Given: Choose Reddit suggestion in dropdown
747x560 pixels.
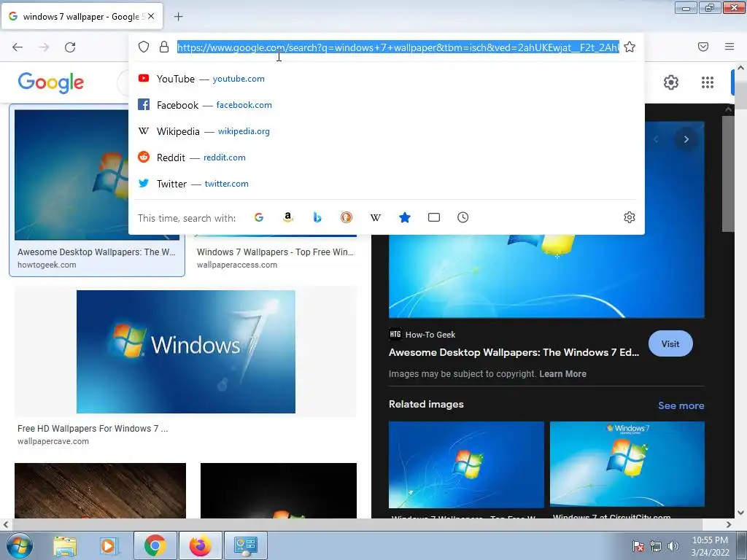Looking at the screenshot, I should tap(387, 157).
